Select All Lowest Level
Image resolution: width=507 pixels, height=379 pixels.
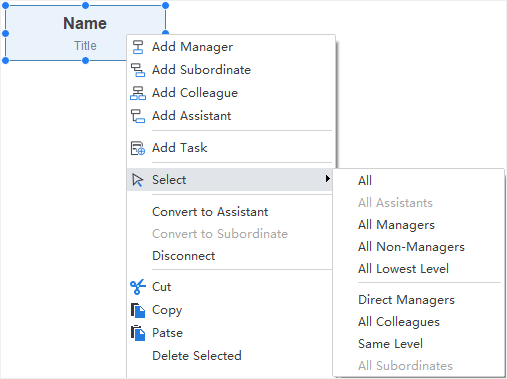tap(403, 269)
